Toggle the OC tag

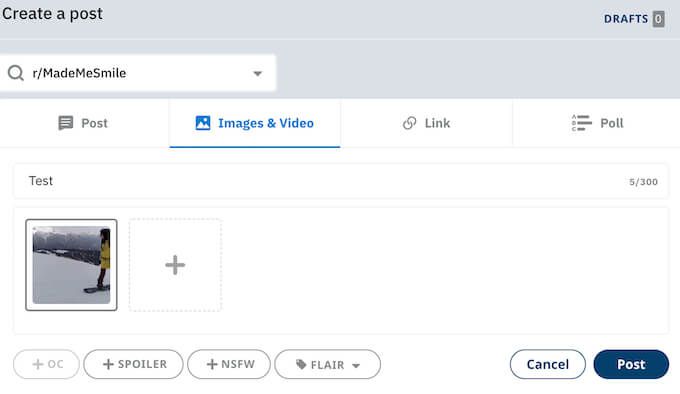coord(46,364)
